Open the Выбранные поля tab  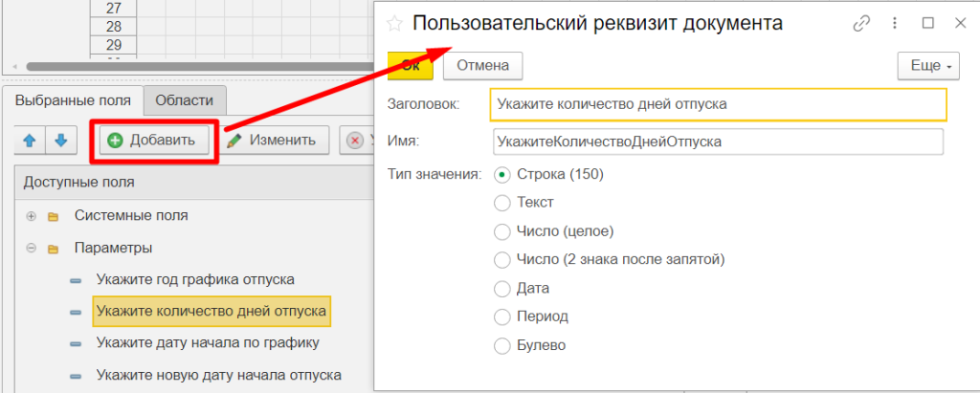point(75,100)
